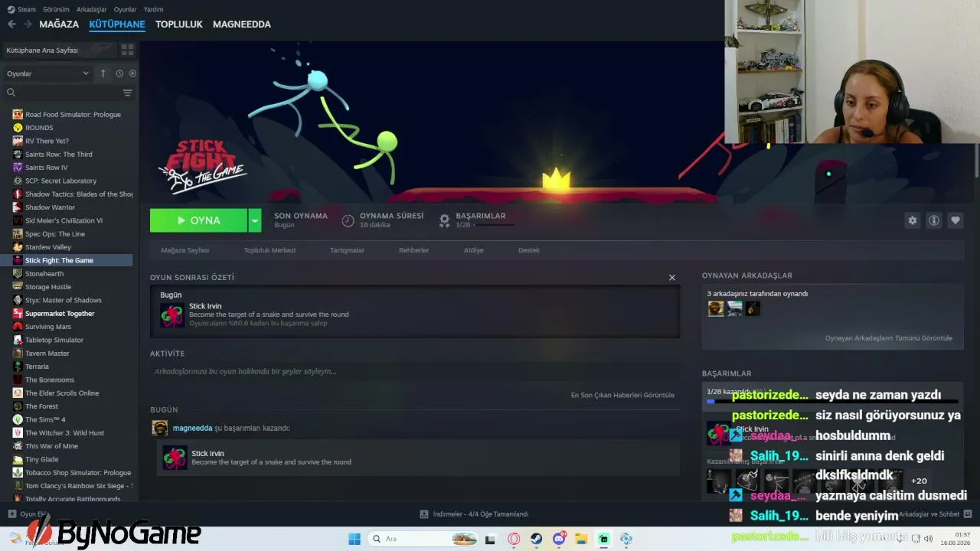Click İndirmeler downloads status text

tap(481, 514)
